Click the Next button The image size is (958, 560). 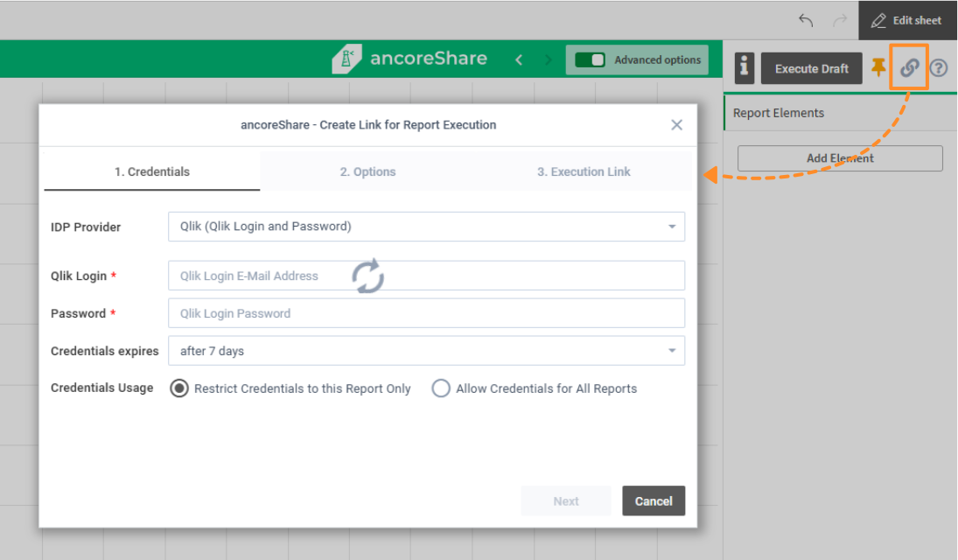pyautogui.click(x=566, y=501)
